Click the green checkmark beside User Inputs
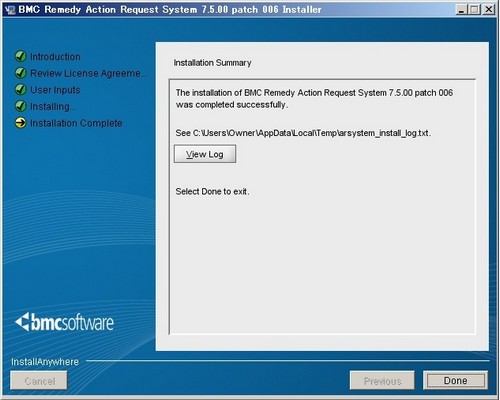This screenshot has height=400, width=500. click(x=20, y=90)
